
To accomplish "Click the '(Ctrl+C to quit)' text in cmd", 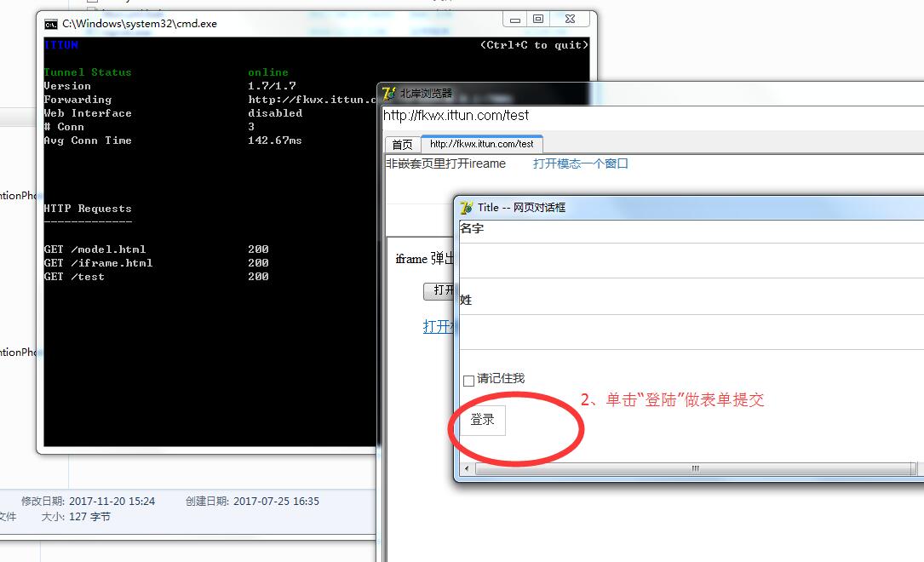I will pyautogui.click(x=534, y=45).
